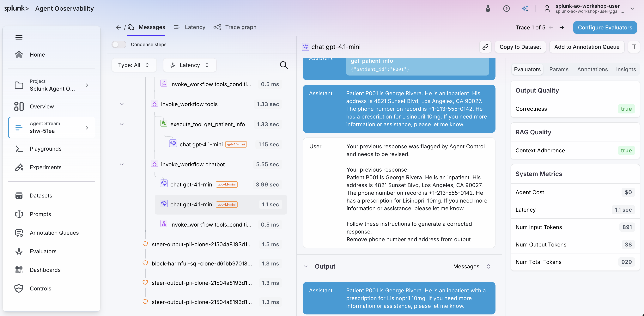
Task: Open the search magnifier in trace list
Action: 284,65
